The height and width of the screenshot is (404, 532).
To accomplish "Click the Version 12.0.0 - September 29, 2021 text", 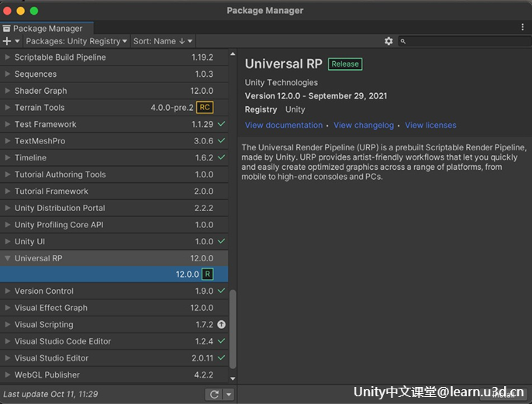I will [316, 96].
